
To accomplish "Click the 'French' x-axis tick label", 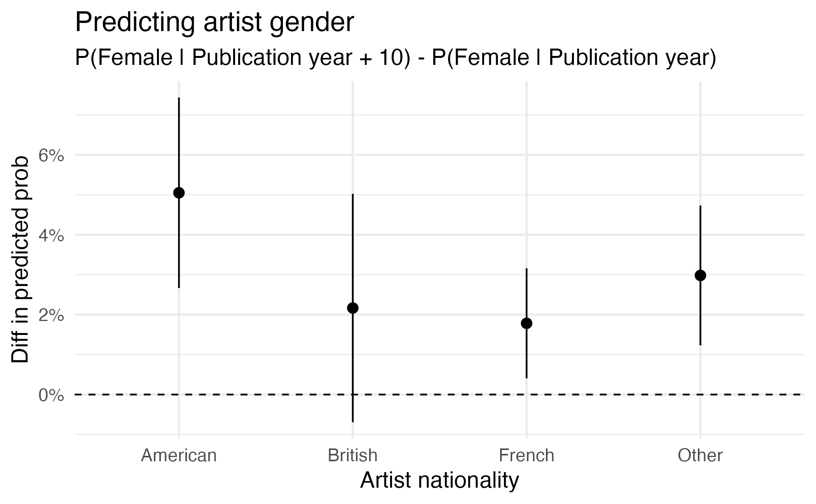I will click(527, 455).
